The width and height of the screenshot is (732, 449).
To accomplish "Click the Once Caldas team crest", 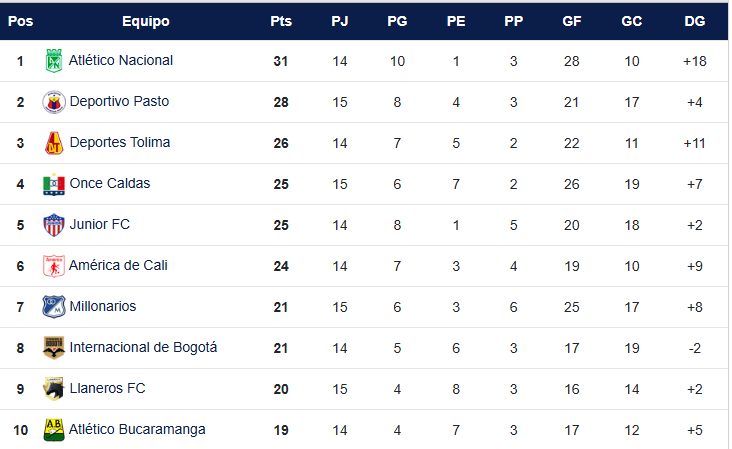I will click(x=54, y=184).
